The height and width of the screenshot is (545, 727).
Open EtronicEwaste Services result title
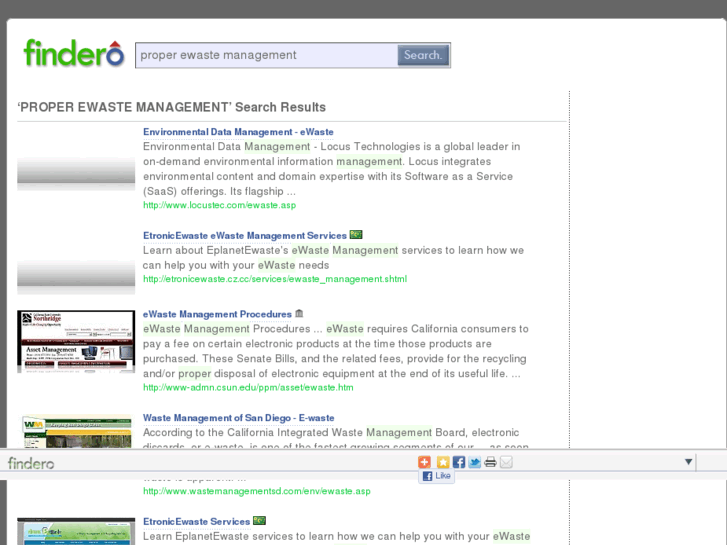[196, 522]
